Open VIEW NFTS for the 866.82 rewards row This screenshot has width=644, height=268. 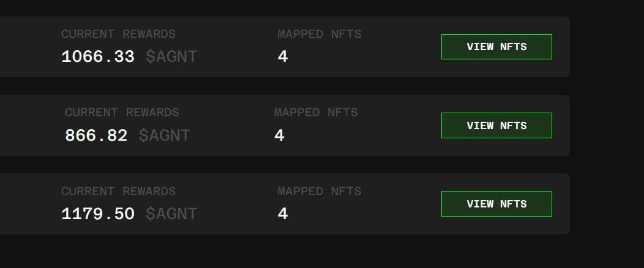(x=496, y=125)
